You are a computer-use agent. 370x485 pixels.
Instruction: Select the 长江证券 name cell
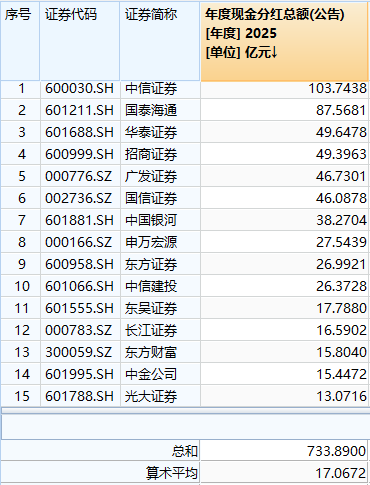(160, 330)
